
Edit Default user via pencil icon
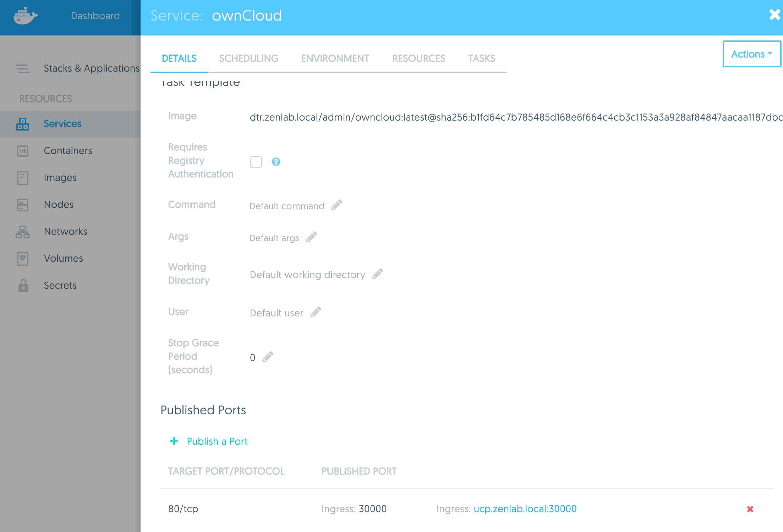coord(316,312)
